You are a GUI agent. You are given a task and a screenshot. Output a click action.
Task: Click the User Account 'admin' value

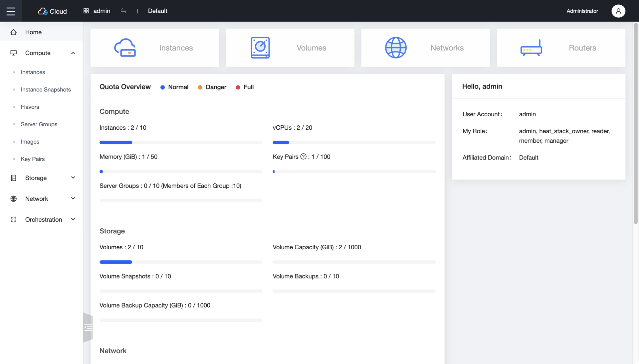(x=528, y=114)
